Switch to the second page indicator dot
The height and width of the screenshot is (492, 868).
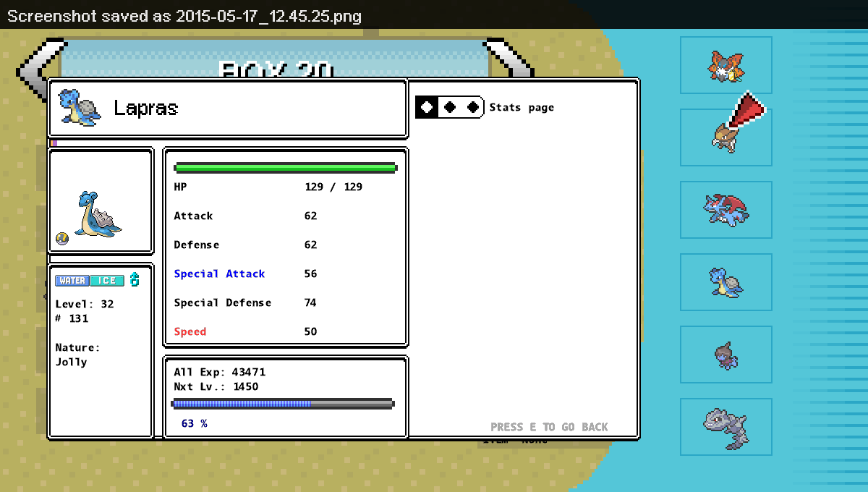450,107
